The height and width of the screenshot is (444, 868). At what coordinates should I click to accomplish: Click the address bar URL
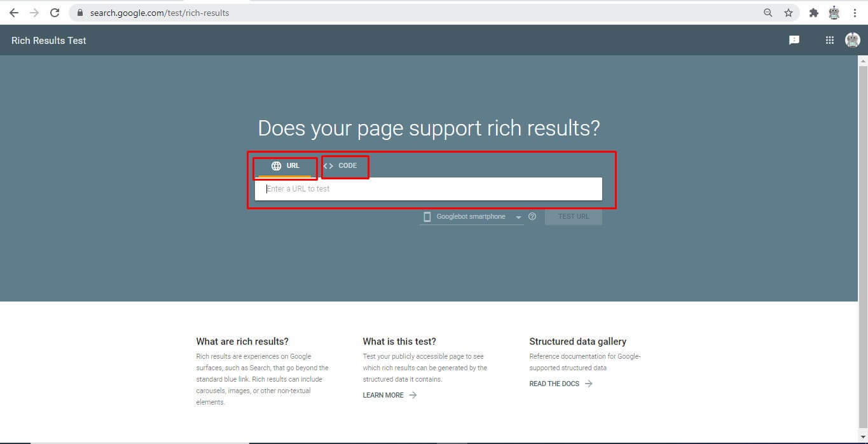tap(160, 13)
